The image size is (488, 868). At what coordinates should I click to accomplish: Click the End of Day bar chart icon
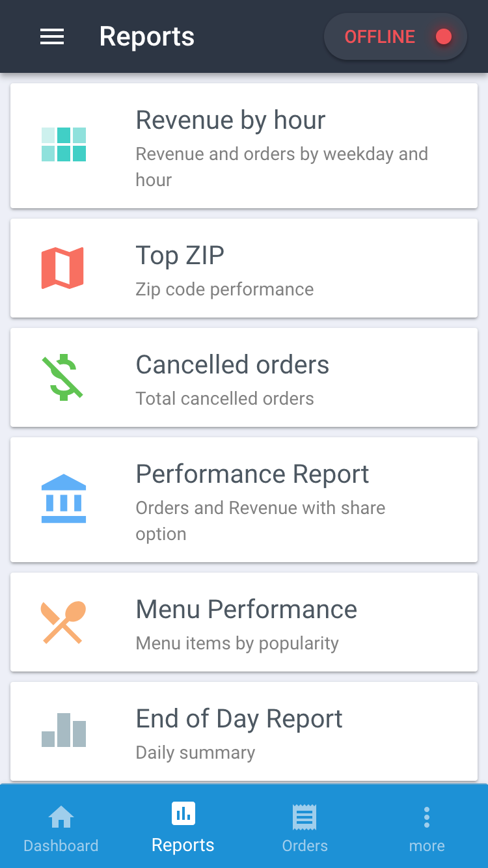point(64,730)
